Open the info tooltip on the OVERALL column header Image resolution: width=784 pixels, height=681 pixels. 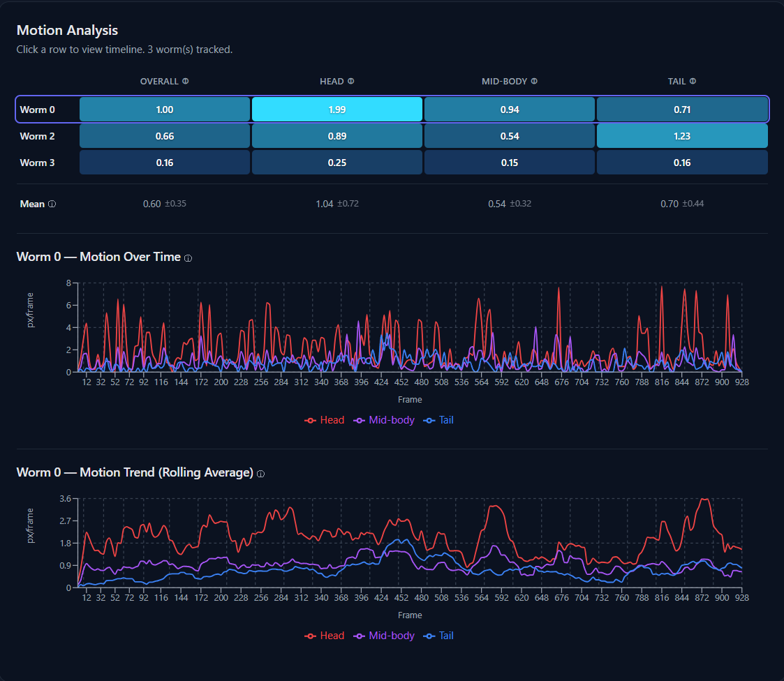pyautogui.click(x=185, y=81)
